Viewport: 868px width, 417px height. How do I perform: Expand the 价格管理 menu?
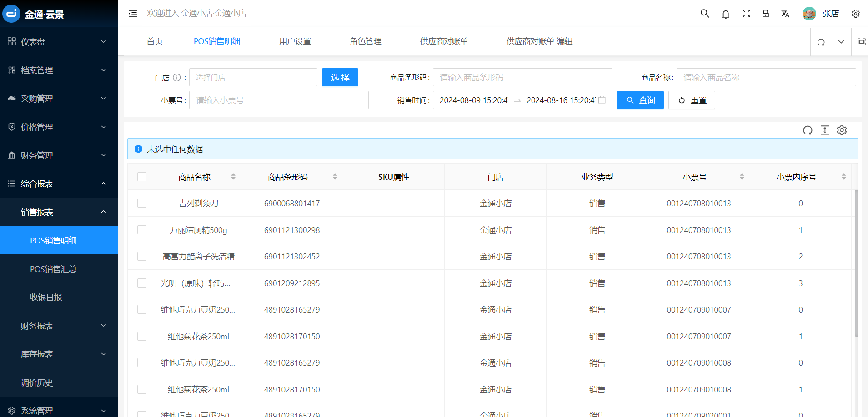coord(59,127)
